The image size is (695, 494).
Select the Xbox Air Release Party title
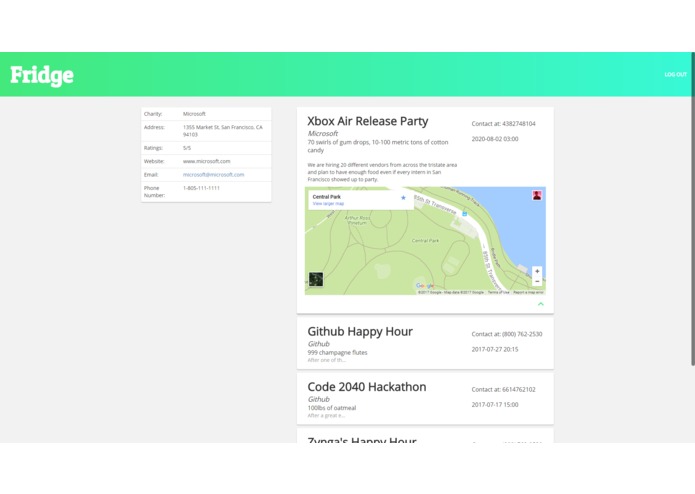pos(367,121)
